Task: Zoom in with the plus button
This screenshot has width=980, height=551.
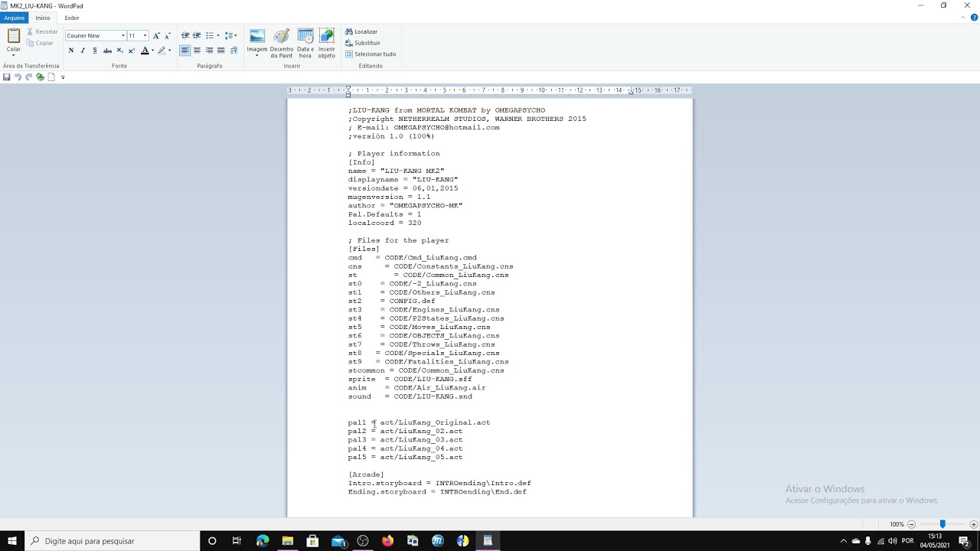Action: pos(974,524)
